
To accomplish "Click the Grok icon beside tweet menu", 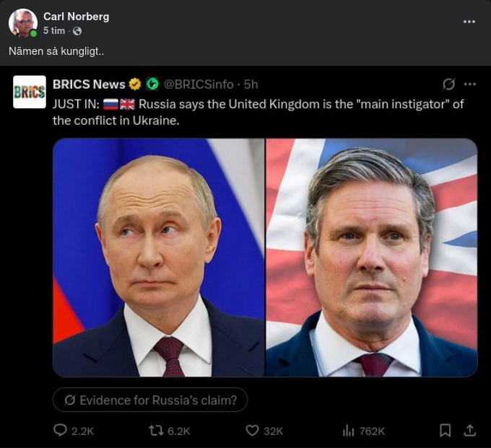I will coord(448,84).
